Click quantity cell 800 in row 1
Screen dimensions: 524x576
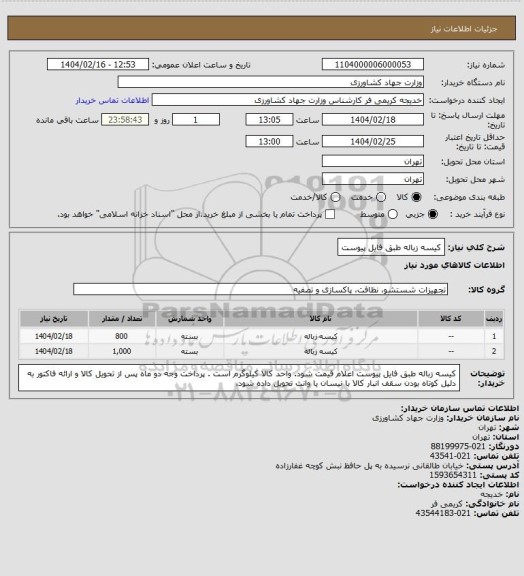pos(121,336)
